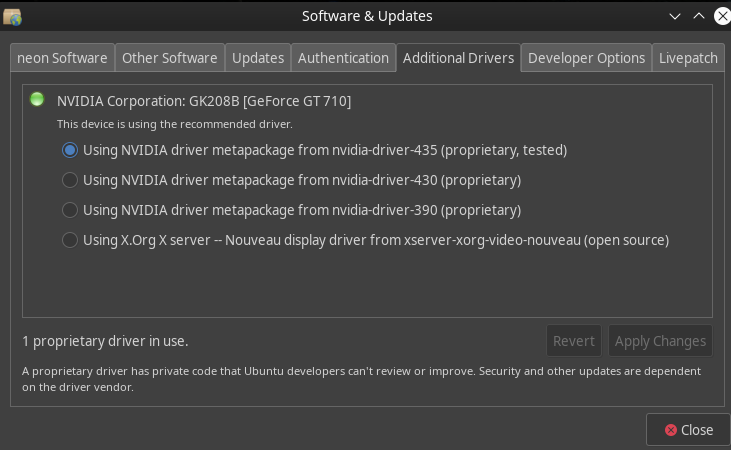Select nvidia-driver-435 proprietary tested option
The image size is (731, 450).
point(314,150)
